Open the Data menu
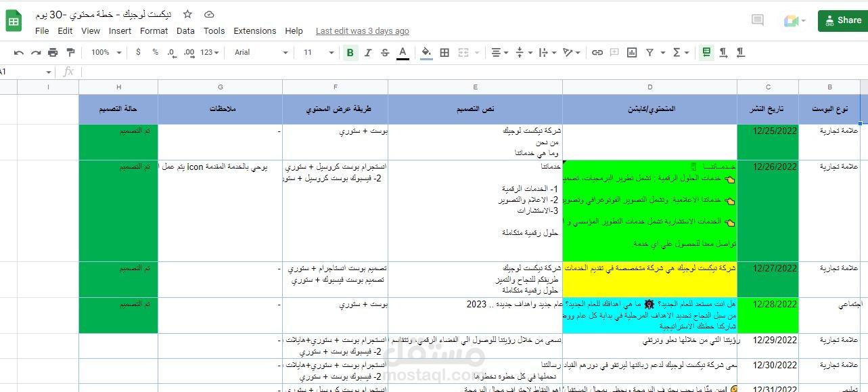The height and width of the screenshot is (392, 868). pos(185,31)
